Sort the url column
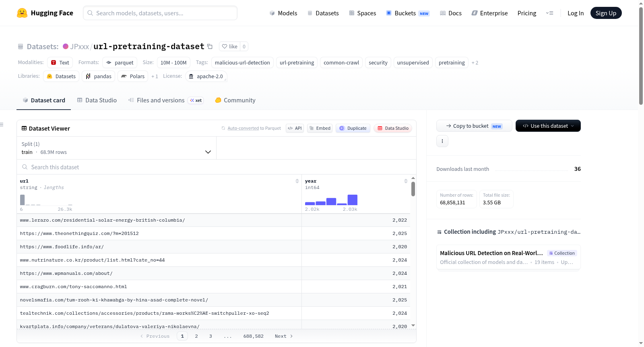The height and width of the screenshot is (347, 644). coord(297,181)
